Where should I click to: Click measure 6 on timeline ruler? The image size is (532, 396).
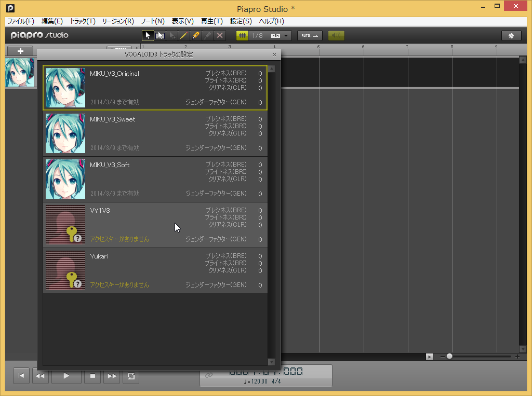pos(363,47)
